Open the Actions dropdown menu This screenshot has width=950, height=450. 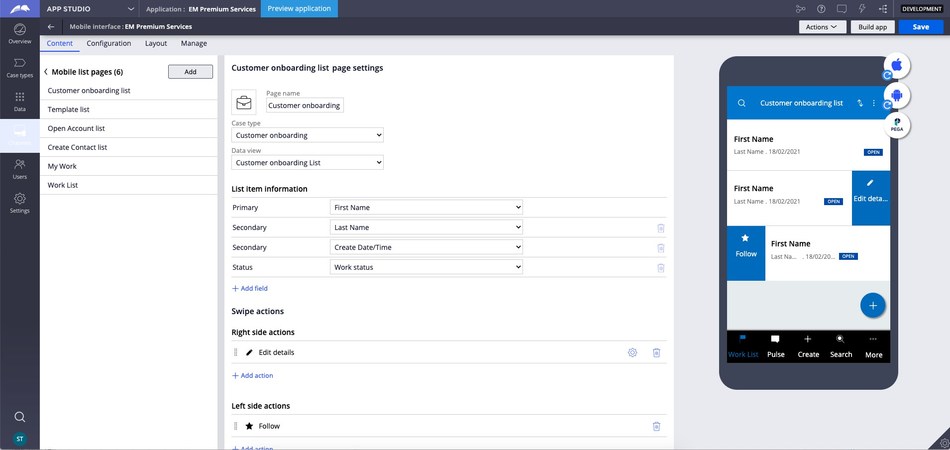(822, 27)
